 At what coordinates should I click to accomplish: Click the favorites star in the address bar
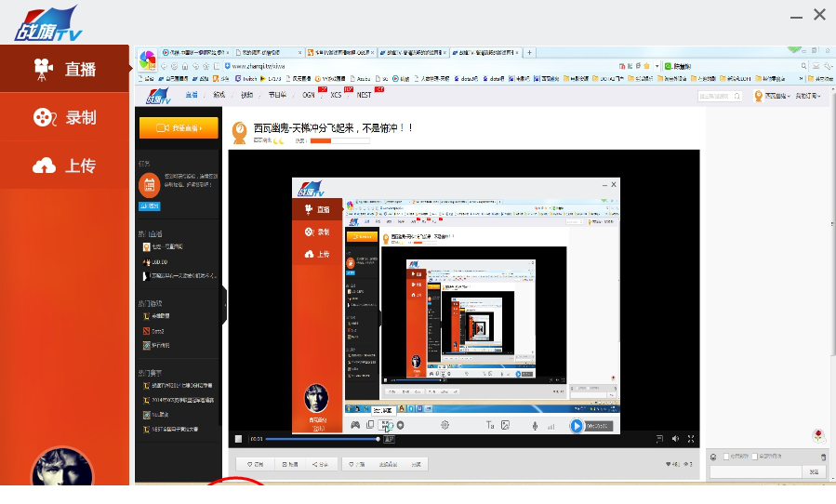646,66
